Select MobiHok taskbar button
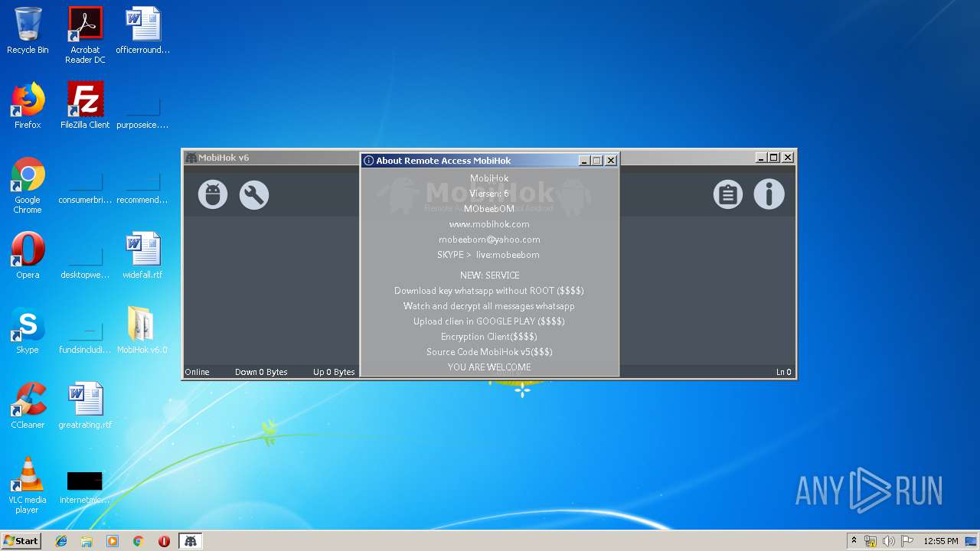Image resolution: width=980 pixels, height=551 pixels. point(191,541)
